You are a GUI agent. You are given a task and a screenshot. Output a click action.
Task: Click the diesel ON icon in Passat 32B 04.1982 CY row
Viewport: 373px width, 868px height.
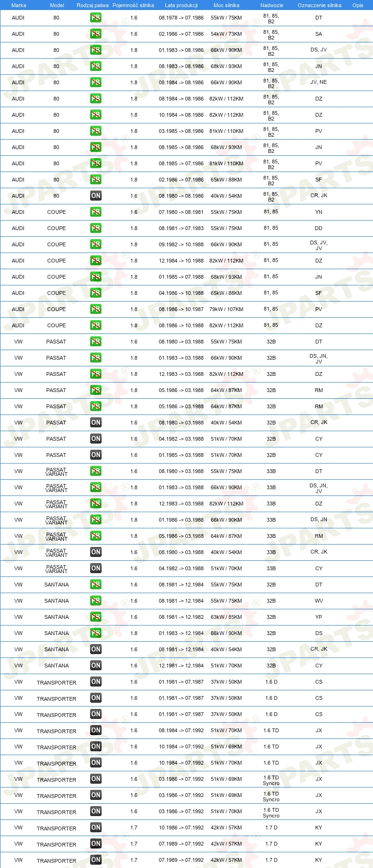click(96, 439)
